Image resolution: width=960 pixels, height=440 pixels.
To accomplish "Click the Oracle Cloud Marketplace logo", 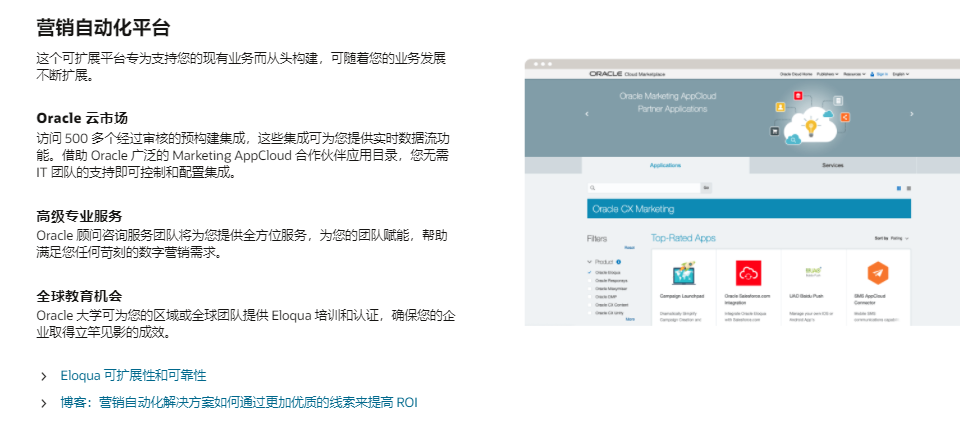I will click(x=627, y=74).
